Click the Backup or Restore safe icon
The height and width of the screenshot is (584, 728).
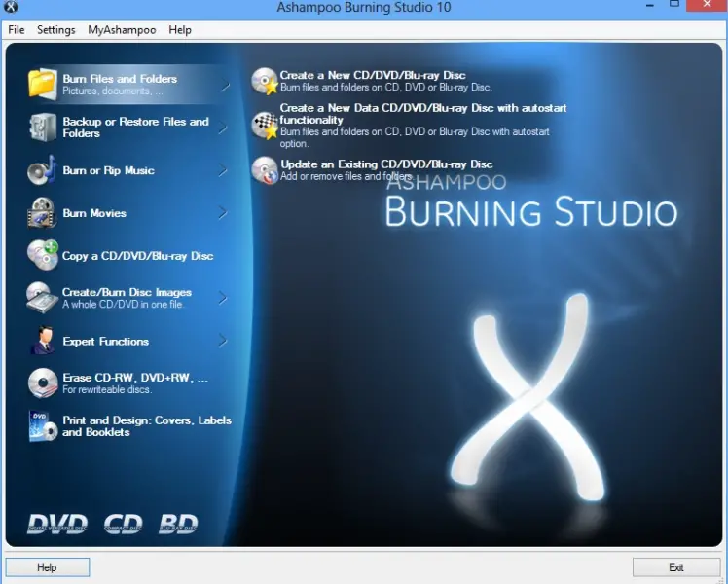point(42,127)
